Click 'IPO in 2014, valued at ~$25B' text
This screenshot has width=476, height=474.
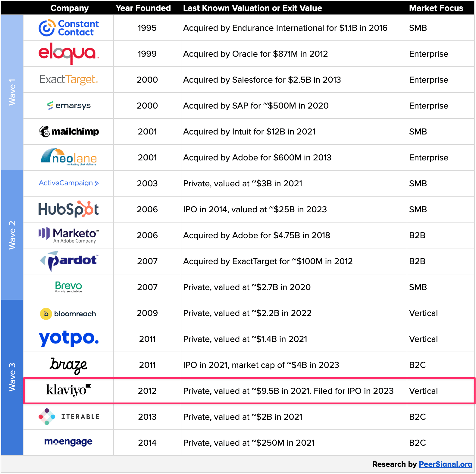coord(239,210)
